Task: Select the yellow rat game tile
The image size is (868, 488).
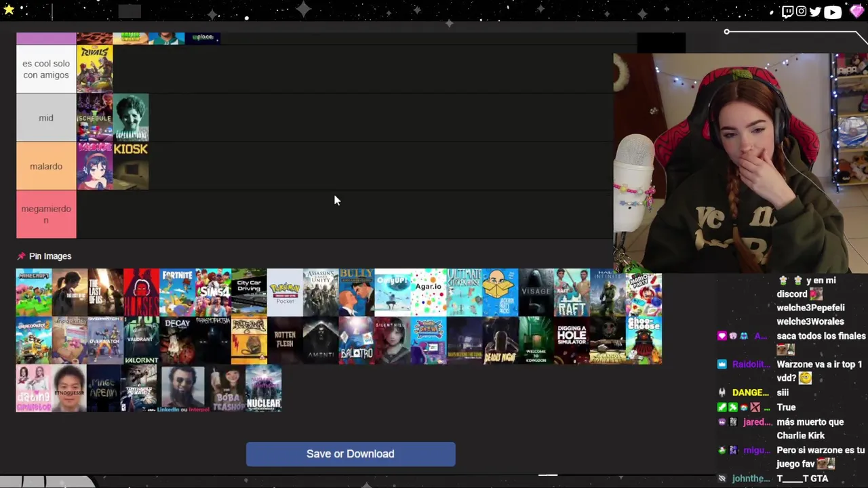Action: (249, 340)
